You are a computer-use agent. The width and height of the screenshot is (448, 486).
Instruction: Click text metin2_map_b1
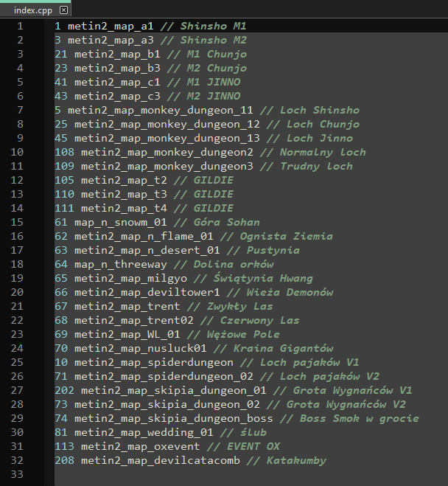(117, 55)
